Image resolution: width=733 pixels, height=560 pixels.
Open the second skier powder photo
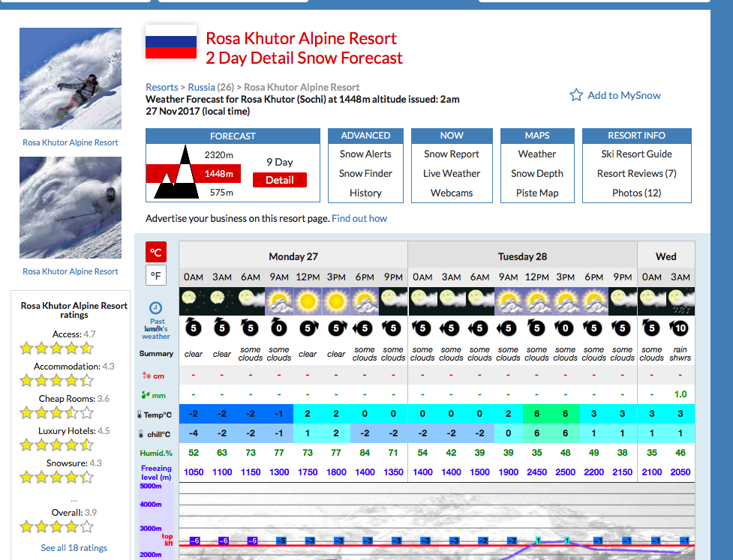[71, 208]
